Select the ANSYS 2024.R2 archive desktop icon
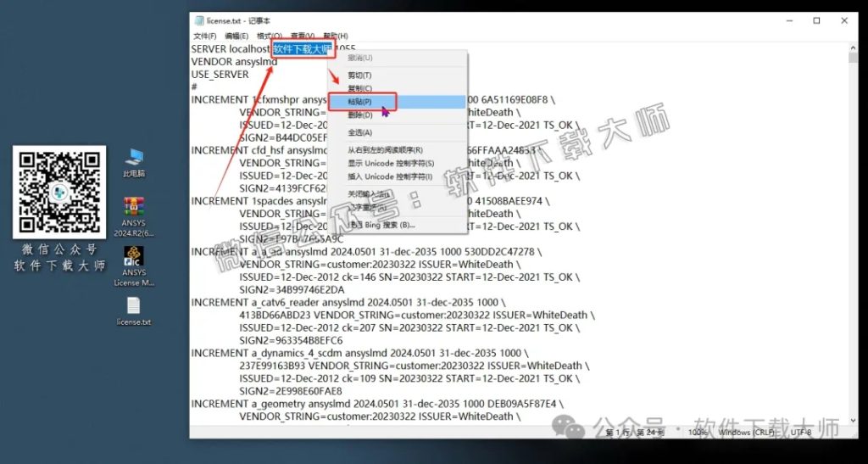 134,216
